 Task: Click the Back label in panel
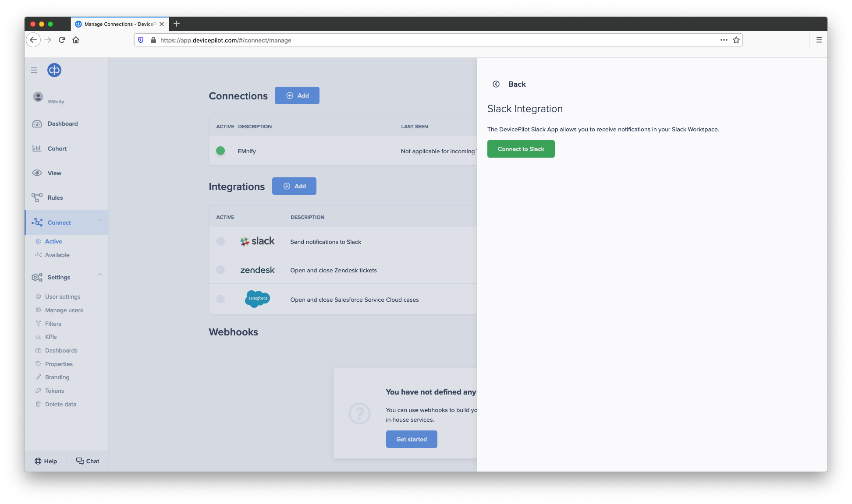click(517, 84)
